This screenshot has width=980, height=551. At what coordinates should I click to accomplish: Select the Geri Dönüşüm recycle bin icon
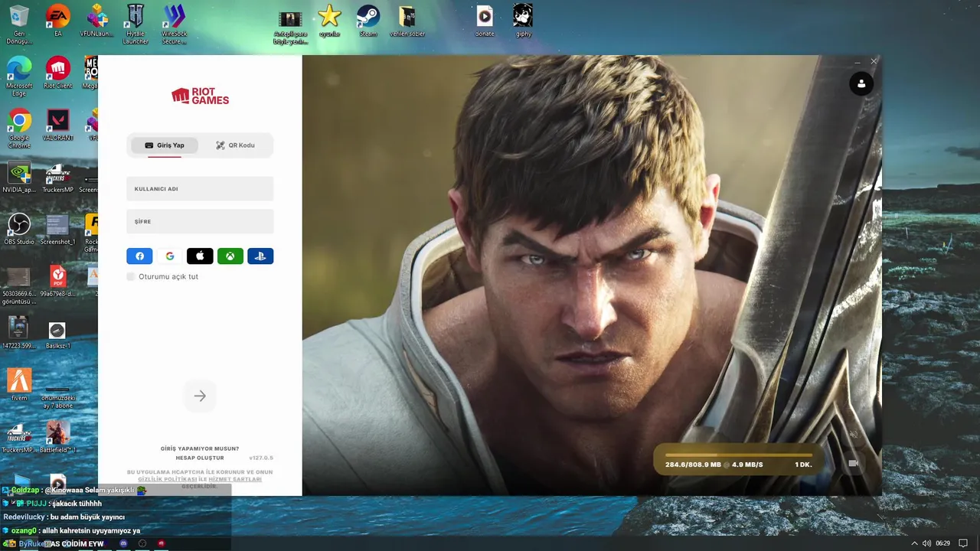(x=18, y=24)
